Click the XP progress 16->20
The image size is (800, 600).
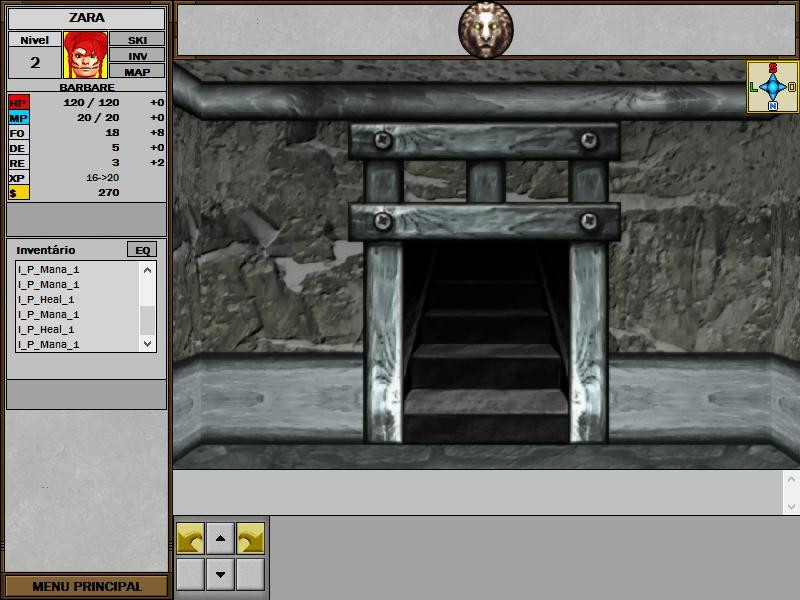point(103,178)
